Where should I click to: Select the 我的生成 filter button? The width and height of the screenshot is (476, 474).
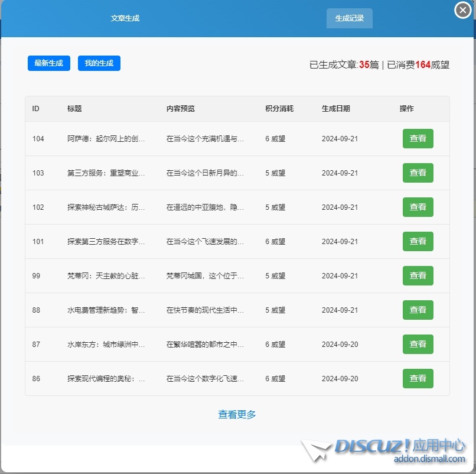click(x=99, y=63)
